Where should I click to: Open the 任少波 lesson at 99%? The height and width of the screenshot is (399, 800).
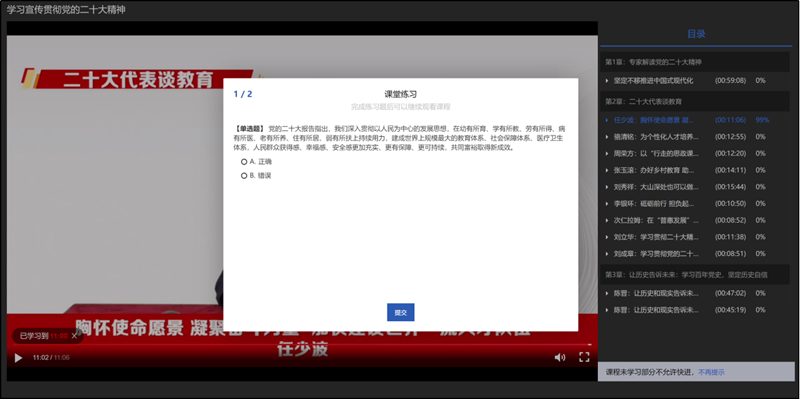coord(694,120)
